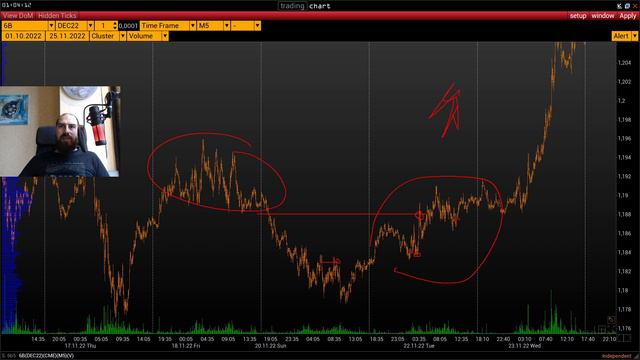Expand the Alert dropdown arrow
This screenshot has width=640, height=360.
pyautogui.click(x=634, y=36)
